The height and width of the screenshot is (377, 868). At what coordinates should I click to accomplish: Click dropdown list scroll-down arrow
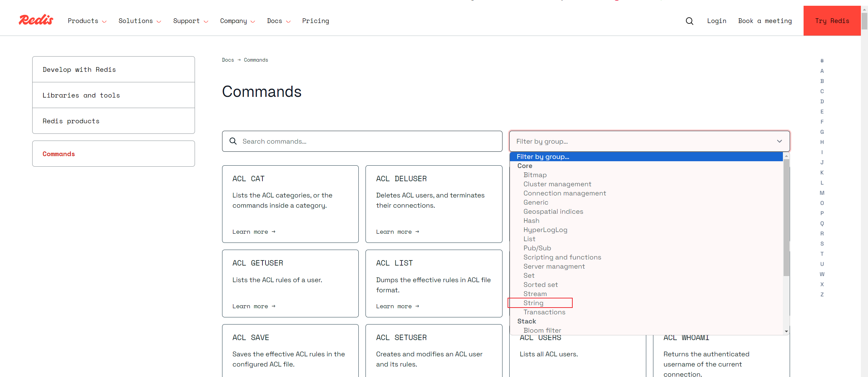click(x=786, y=331)
